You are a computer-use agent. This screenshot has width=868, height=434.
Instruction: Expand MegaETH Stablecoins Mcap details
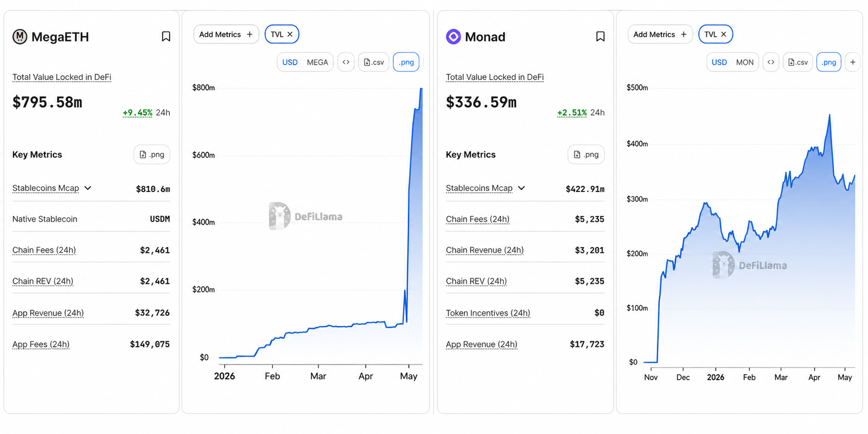coord(88,188)
